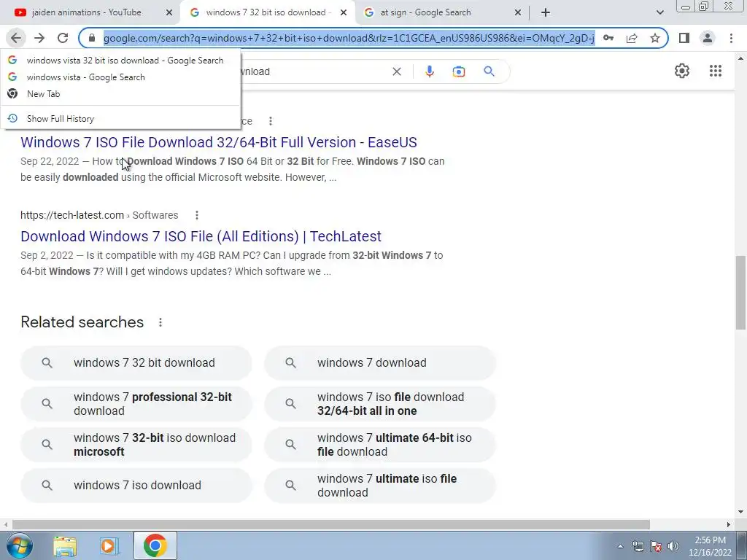Viewport: 747px width, 560px height.
Task: Switch to jaiden animations YouTube tab
Action: (86, 13)
